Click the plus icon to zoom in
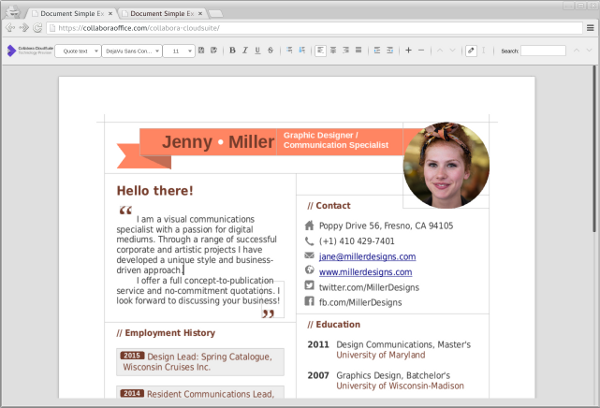The height and width of the screenshot is (408, 600). click(408, 50)
